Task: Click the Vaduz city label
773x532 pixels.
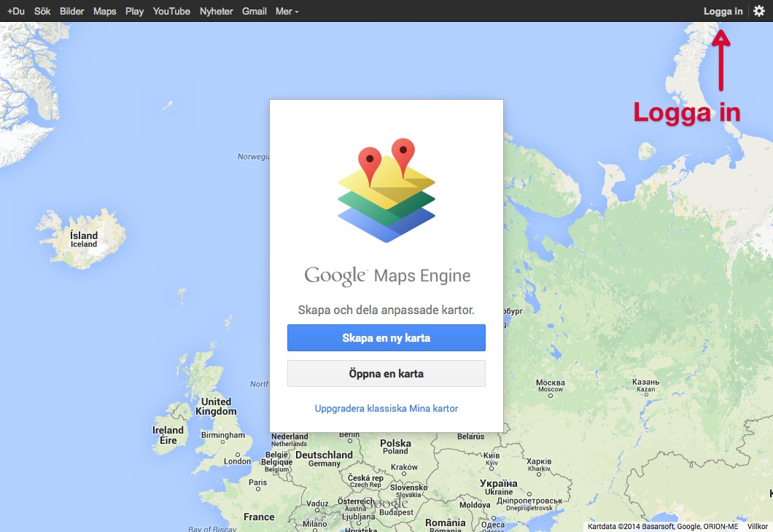Action: click(317, 504)
